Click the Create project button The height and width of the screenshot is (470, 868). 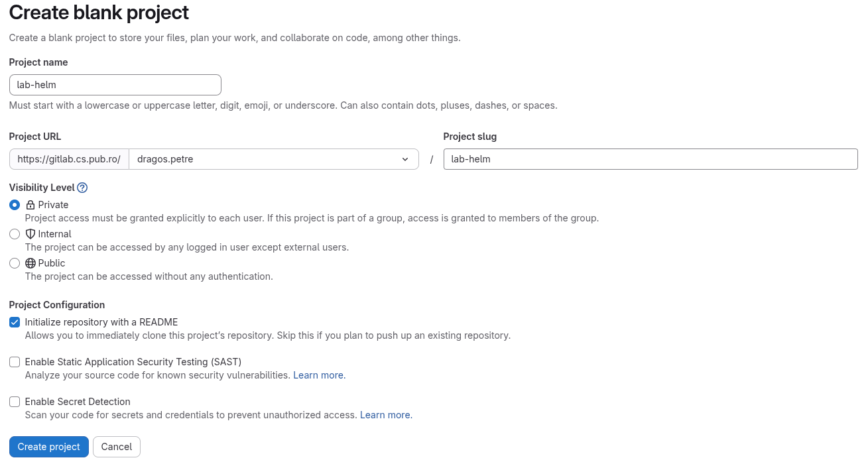tap(48, 447)
